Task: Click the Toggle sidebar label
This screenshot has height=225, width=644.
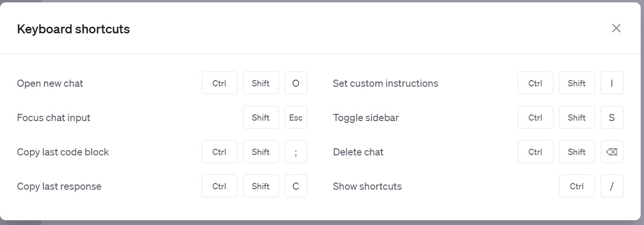Action: [366, 118]
